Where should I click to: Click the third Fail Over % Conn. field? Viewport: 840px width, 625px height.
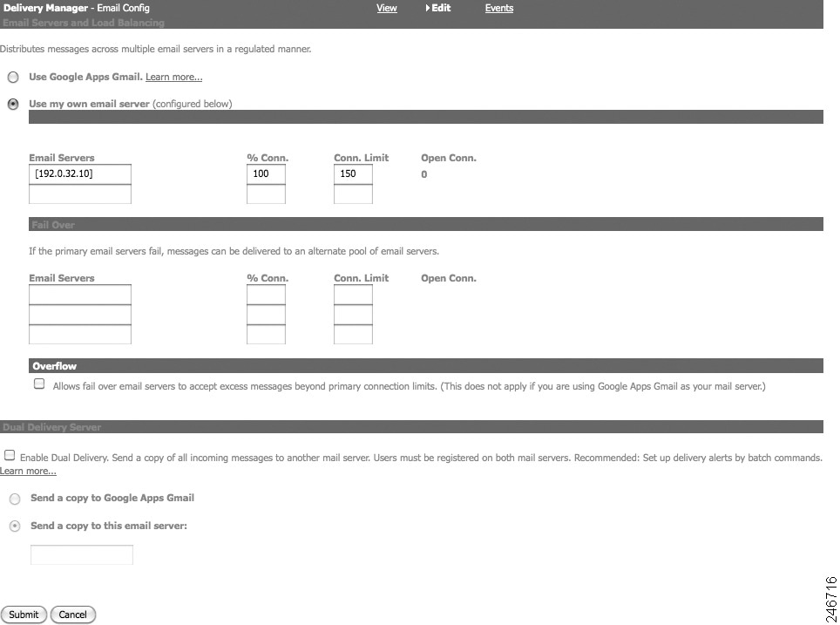click(266, 334)
